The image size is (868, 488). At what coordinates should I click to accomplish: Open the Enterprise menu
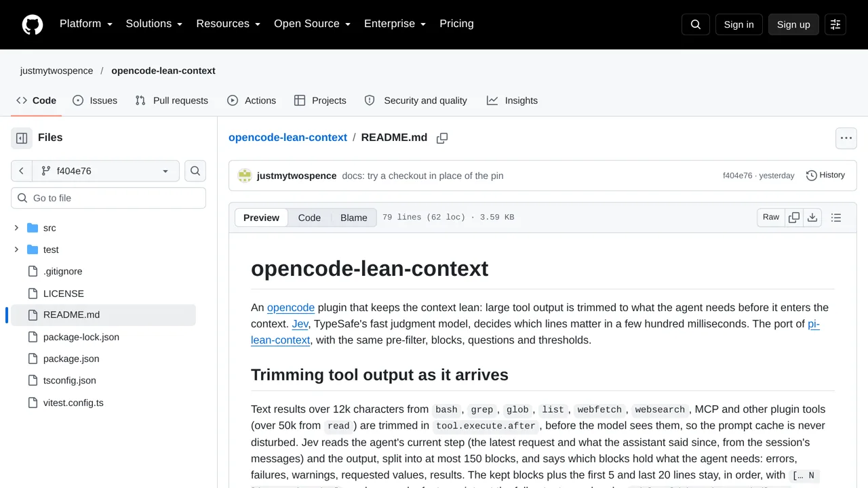click(x=395, y=24)
